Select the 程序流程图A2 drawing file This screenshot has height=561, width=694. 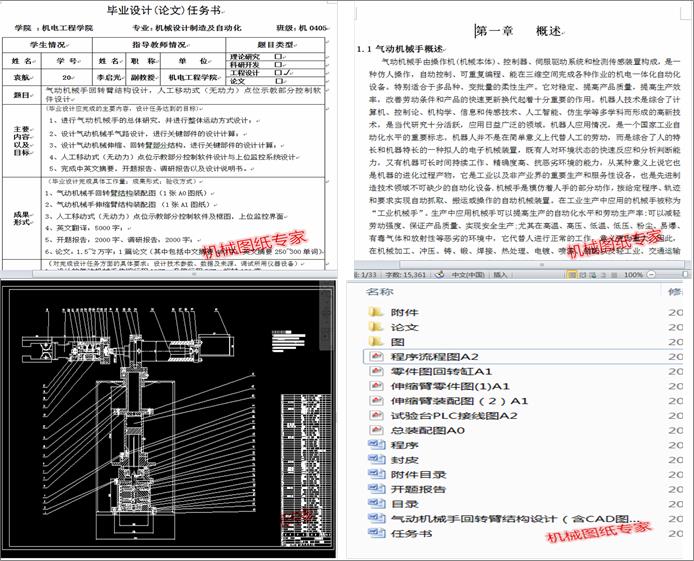click(524, 357)
